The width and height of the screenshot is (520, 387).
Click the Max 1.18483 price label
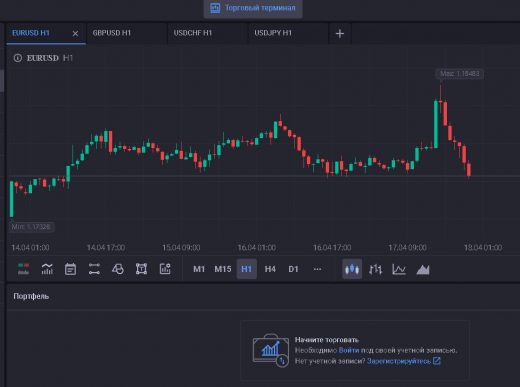click(x=460, y=73)
